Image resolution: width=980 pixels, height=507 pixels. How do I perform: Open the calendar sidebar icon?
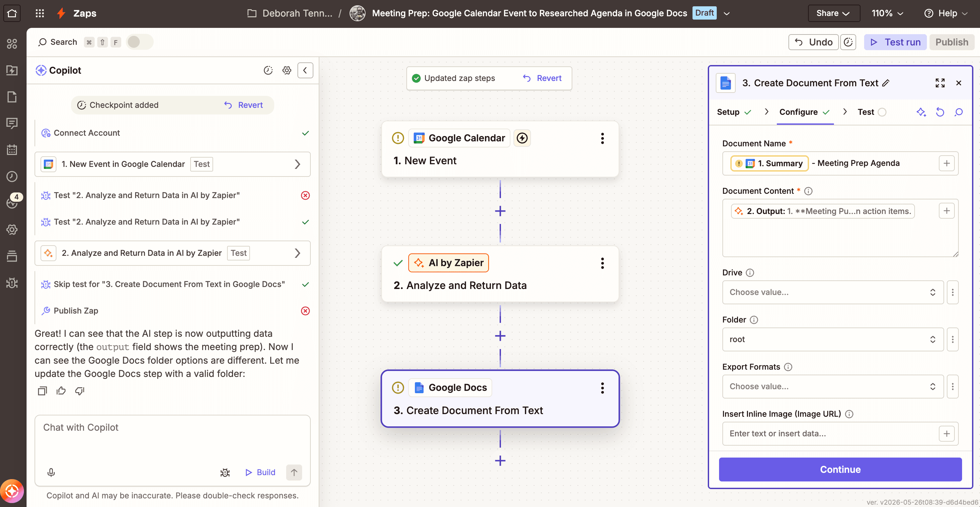[12, 149]
